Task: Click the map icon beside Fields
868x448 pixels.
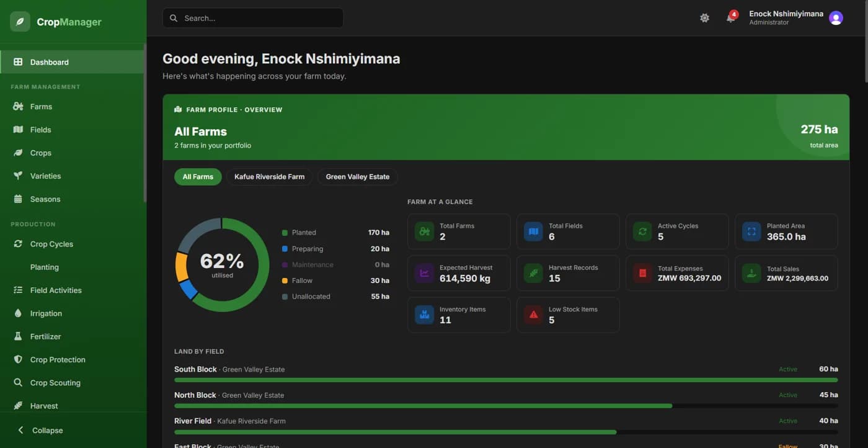Action: click(18, 130)
